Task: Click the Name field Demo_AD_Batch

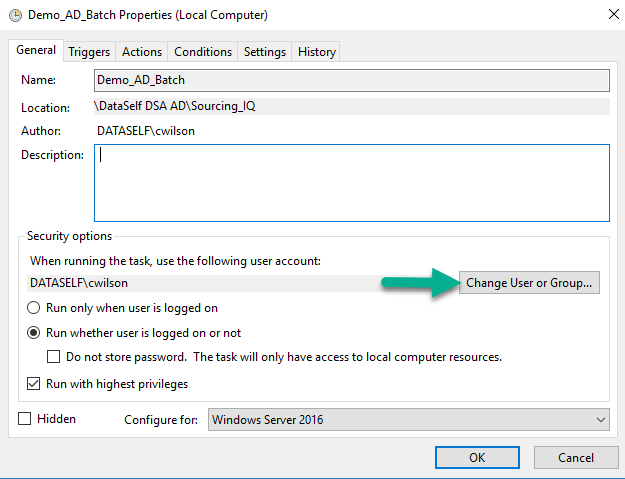Action: 351,80
